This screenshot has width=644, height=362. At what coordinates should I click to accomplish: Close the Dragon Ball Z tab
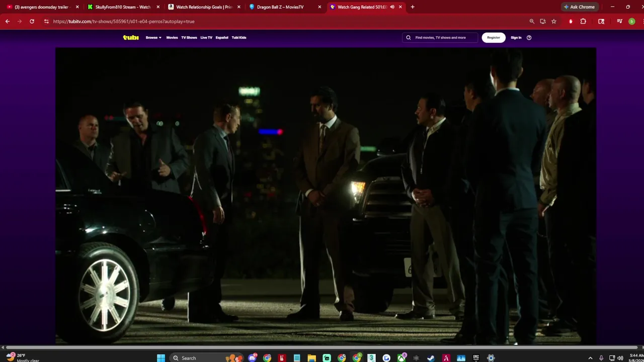click(319, 7)
